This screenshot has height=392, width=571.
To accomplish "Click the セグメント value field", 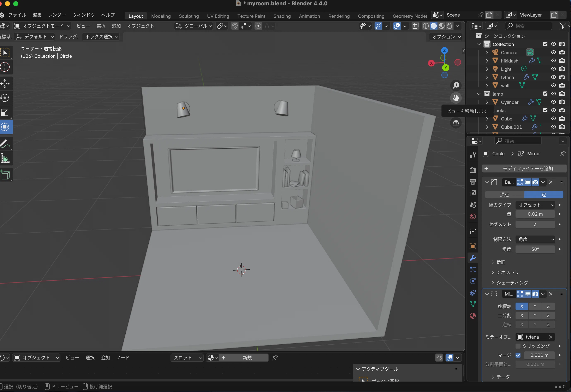I will pos(535,224).
